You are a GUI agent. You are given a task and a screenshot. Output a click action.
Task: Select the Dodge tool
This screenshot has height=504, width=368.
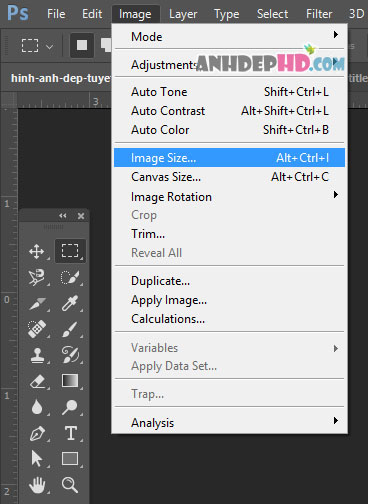[x=70, y=407]
